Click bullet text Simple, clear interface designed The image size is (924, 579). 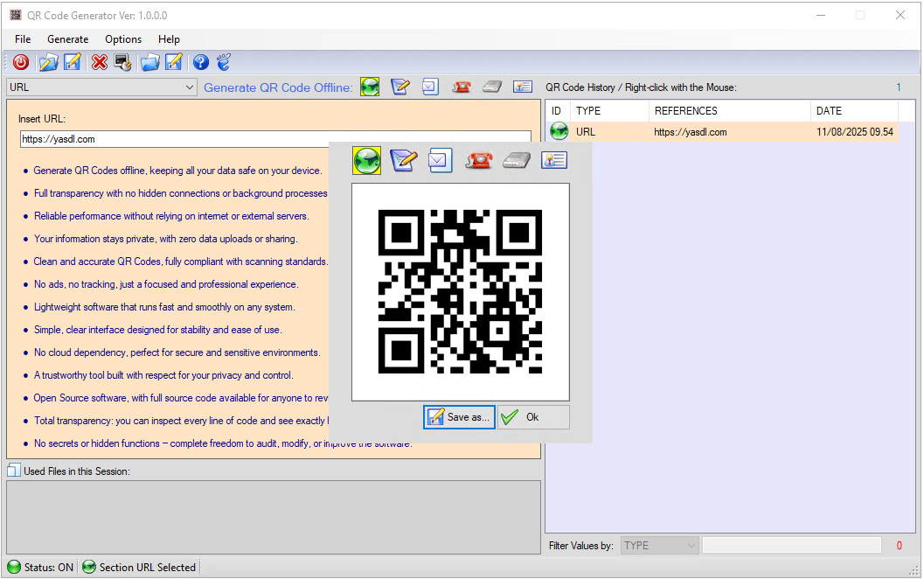click(157, 330)
